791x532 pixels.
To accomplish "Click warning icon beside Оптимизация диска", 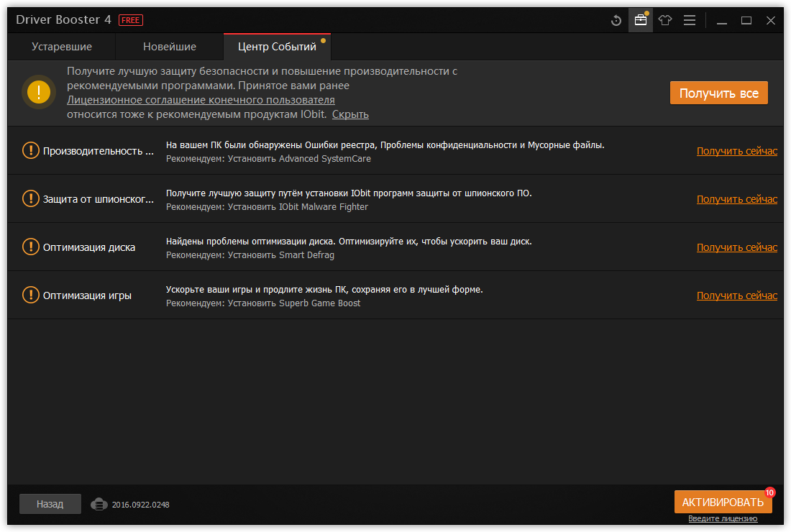I will pyautogui.click(x=31, y=247).
